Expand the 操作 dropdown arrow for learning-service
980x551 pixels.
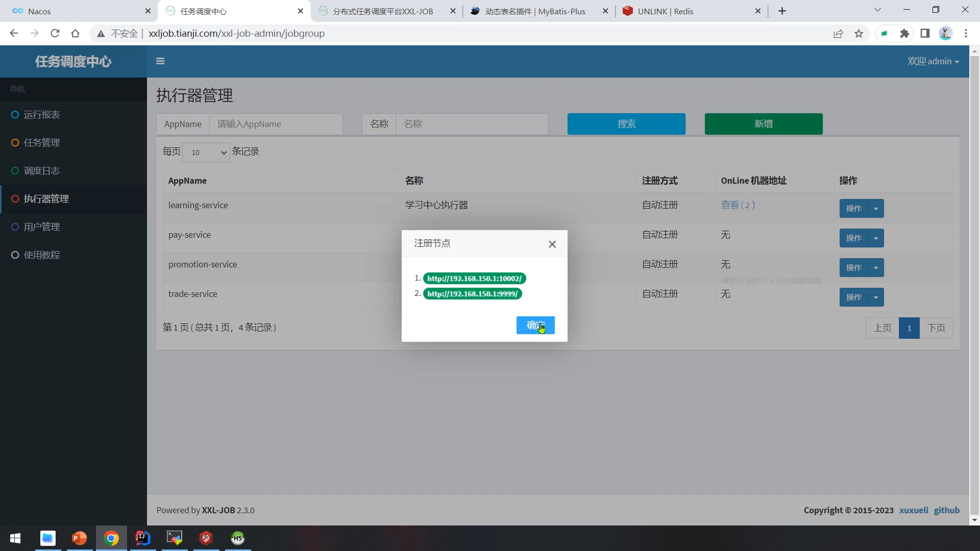click(876, 209)
